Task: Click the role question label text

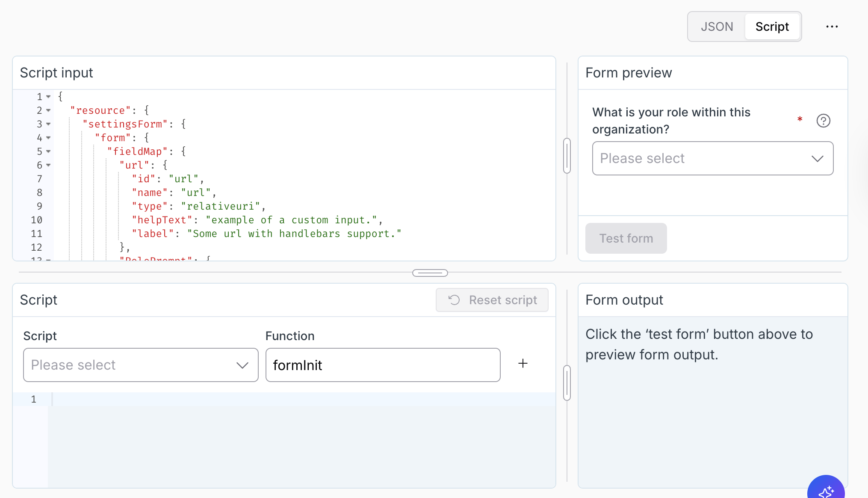Action: click(x=671, y=121)
